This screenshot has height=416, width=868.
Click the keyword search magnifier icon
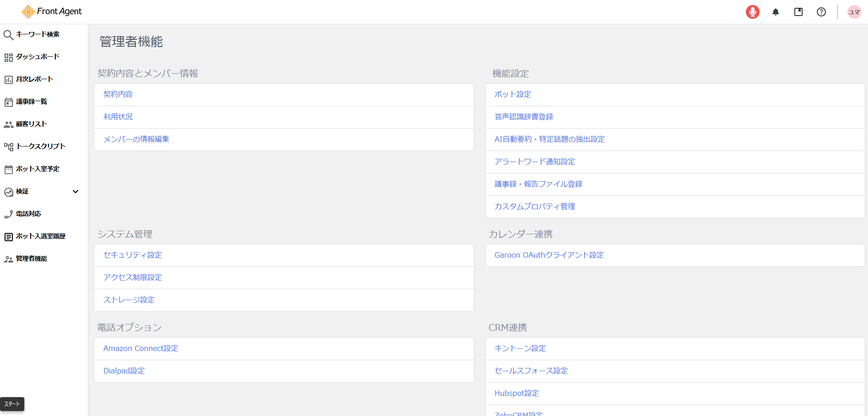[x=8, y=35]
